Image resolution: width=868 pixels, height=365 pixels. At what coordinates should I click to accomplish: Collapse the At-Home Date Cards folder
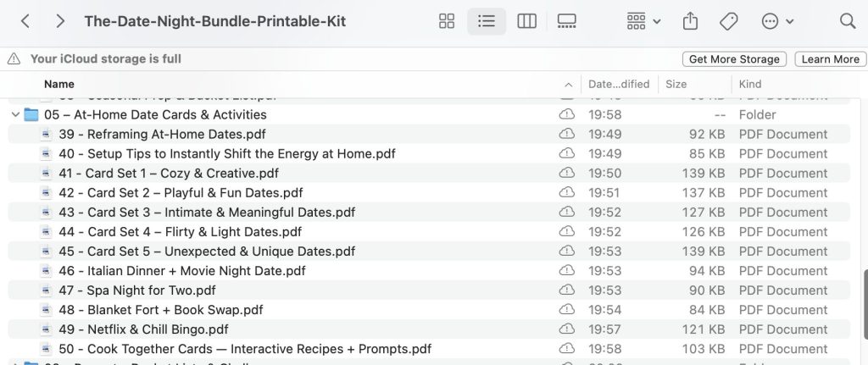[15, 114]
